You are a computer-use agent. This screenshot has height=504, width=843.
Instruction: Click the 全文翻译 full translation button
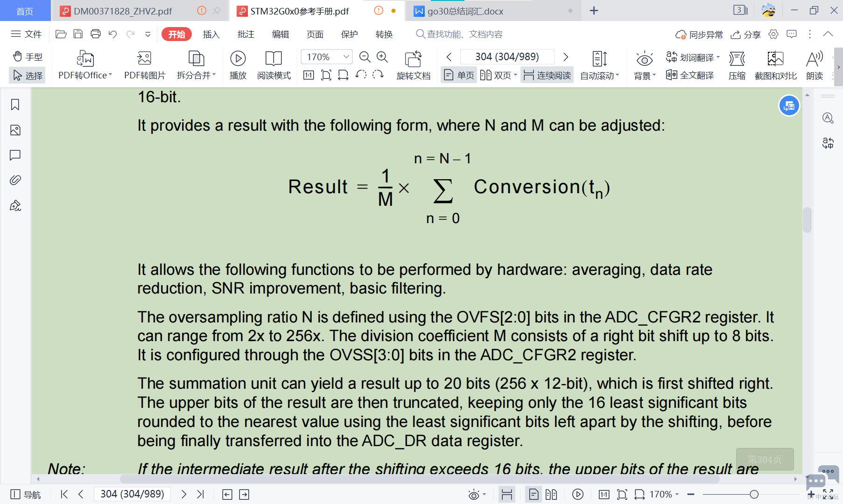(x=690, y=75)
